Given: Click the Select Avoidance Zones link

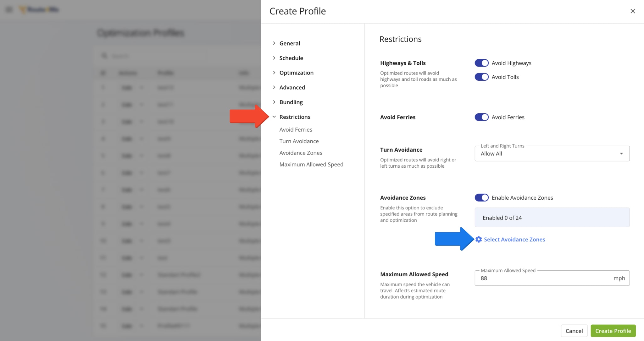Looking at the screenshot, I should (514, 240).
